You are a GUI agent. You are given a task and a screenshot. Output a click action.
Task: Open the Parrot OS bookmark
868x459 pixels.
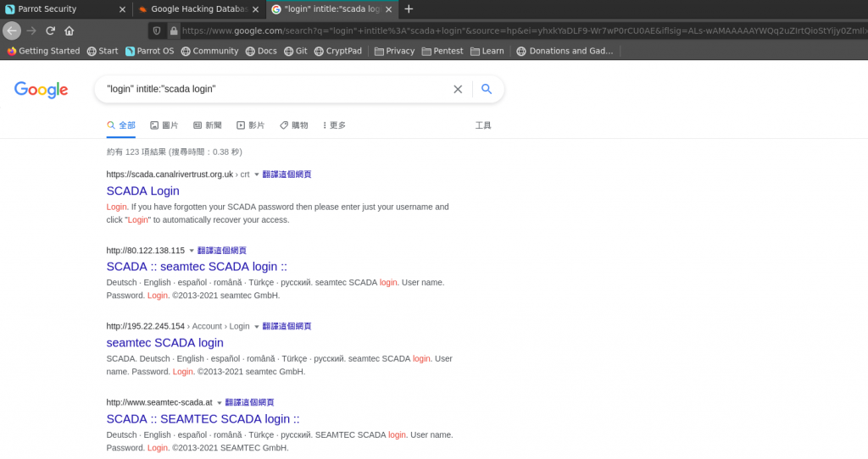pos(149,51)
